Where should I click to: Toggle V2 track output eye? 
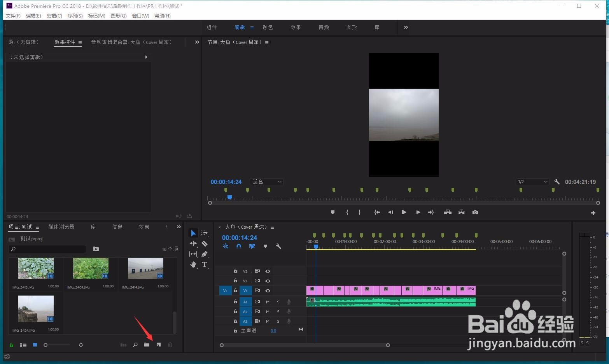[268, 281]
